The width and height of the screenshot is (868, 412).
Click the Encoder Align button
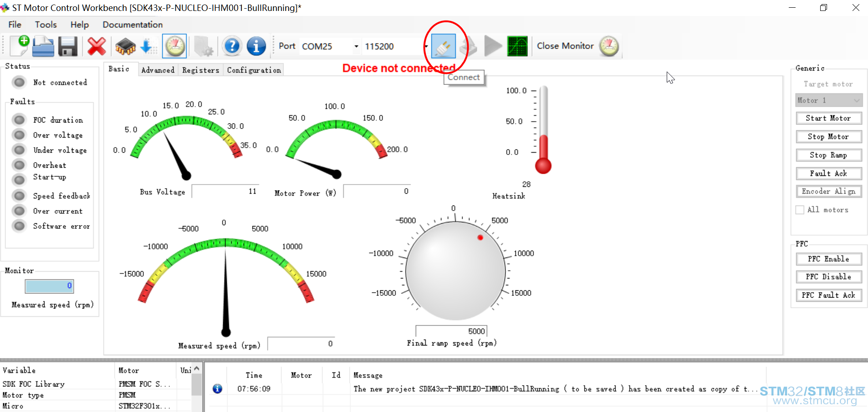click(829, 191)
